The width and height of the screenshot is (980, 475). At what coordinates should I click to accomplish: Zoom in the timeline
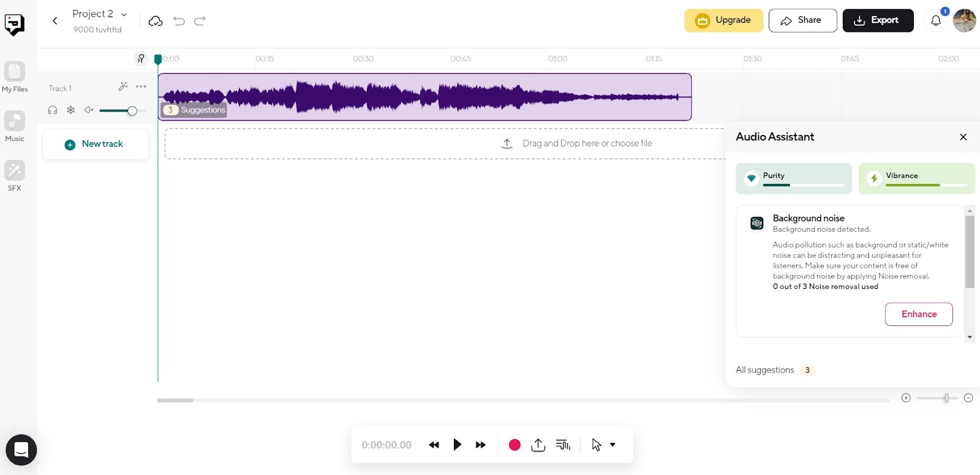(906, 398)
